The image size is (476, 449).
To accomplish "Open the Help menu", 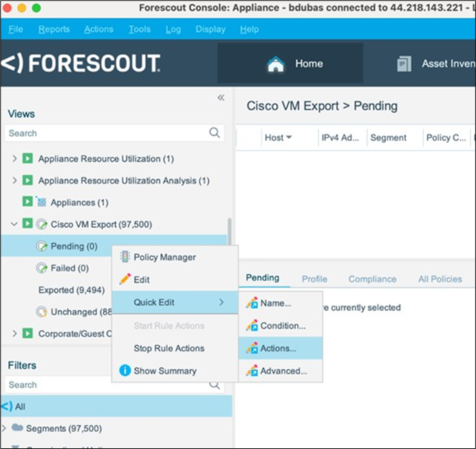I will (249, 29).
